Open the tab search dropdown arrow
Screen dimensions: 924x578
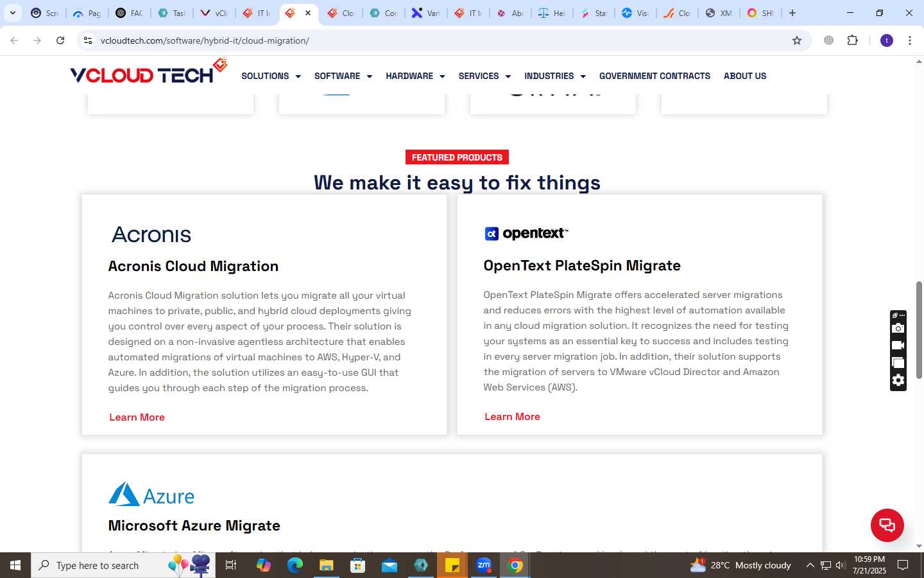12,13
